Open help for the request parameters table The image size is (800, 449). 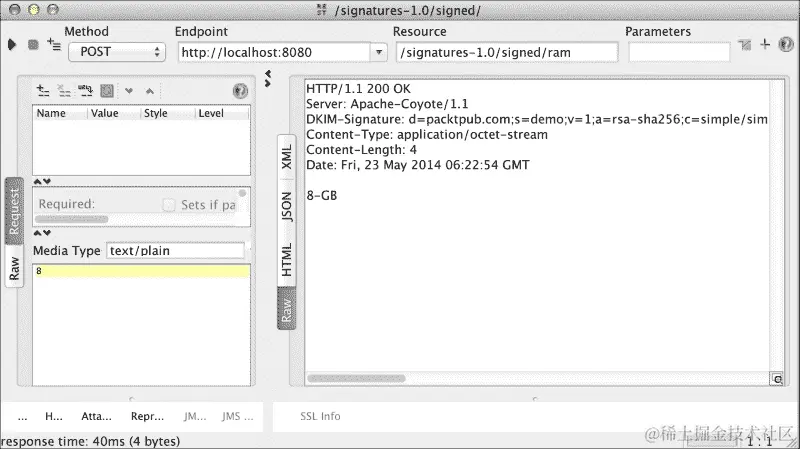(x=240, y=91)
